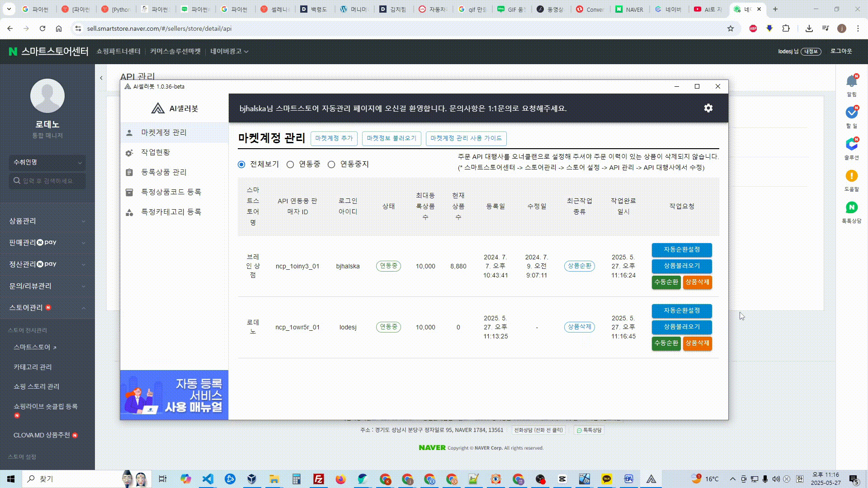Open the 네이버광고 dropdown in header

tap(229, 52)
